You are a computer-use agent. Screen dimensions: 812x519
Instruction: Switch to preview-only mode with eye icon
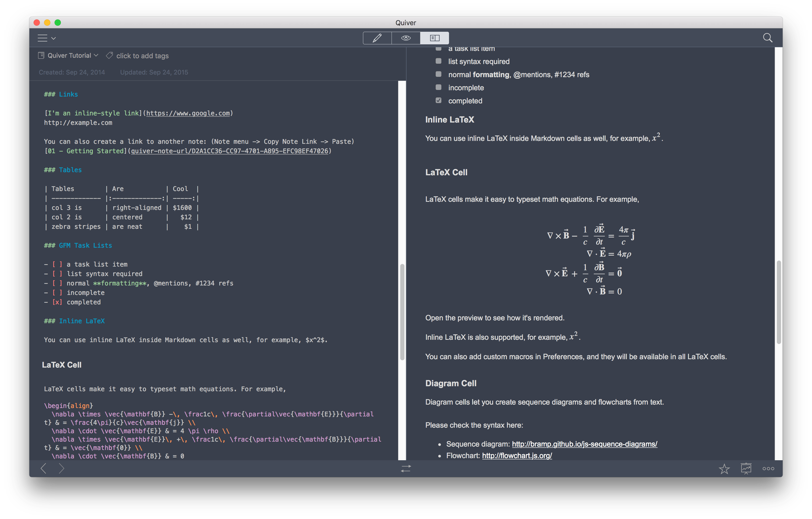coord(406,38)
